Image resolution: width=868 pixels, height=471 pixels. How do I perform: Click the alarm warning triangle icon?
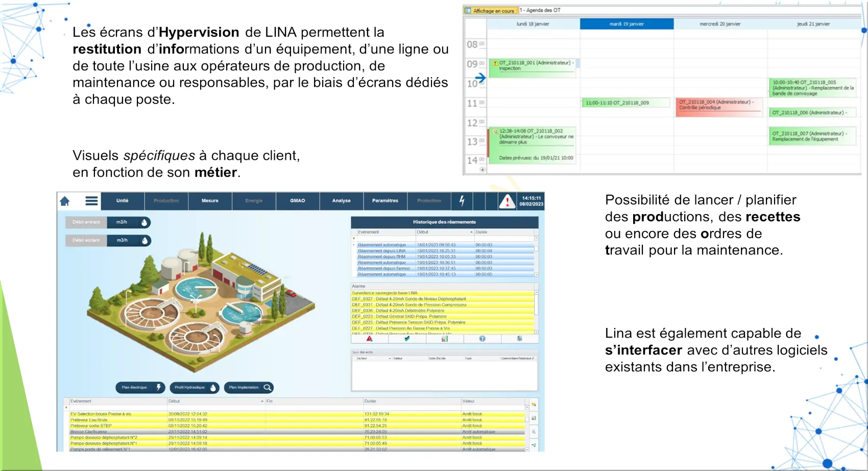point(507,201)
